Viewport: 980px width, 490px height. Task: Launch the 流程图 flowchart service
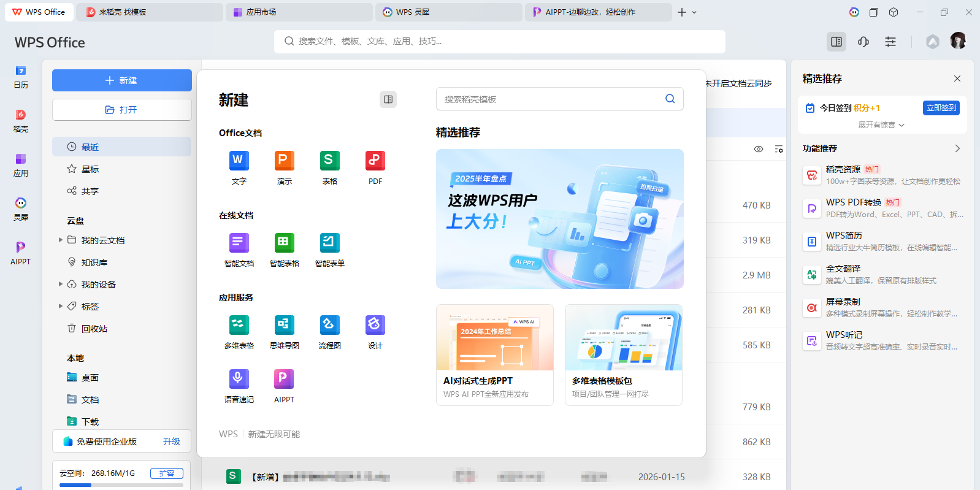(x=329, y=325)
